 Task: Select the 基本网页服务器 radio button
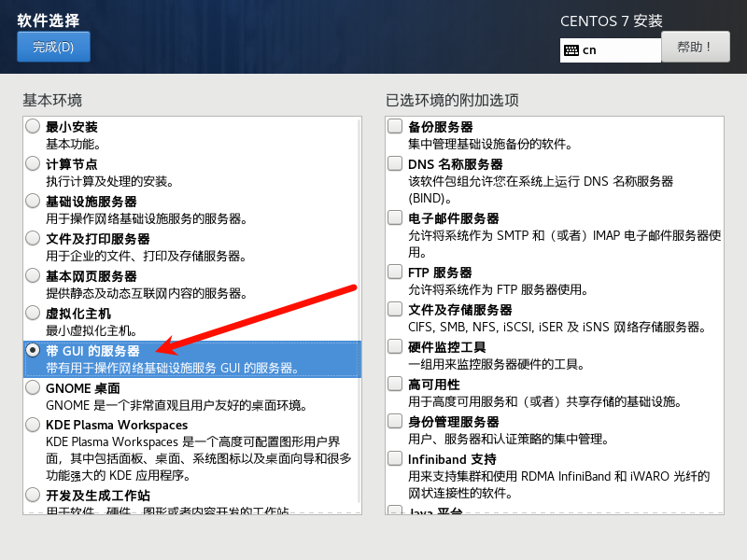pos(33,275)
